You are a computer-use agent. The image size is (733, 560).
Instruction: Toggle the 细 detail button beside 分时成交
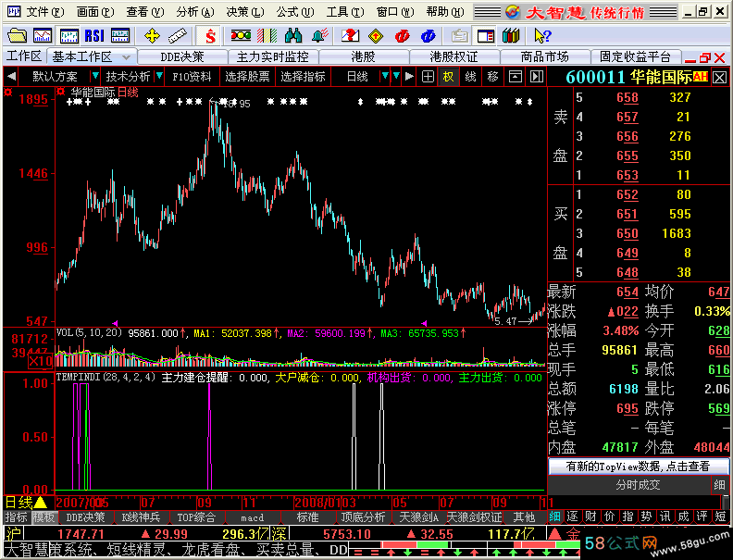pyautogui.click(x=719, y=485)
